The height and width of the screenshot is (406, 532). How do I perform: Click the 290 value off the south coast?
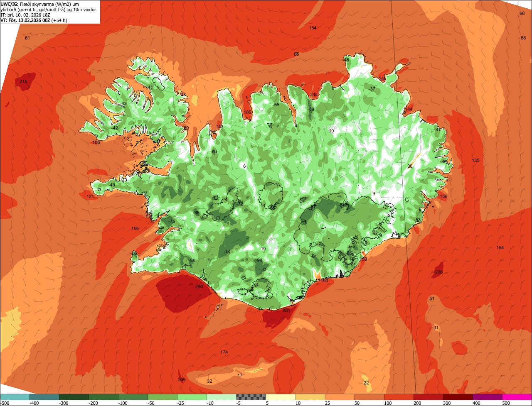tap(199, 286)
